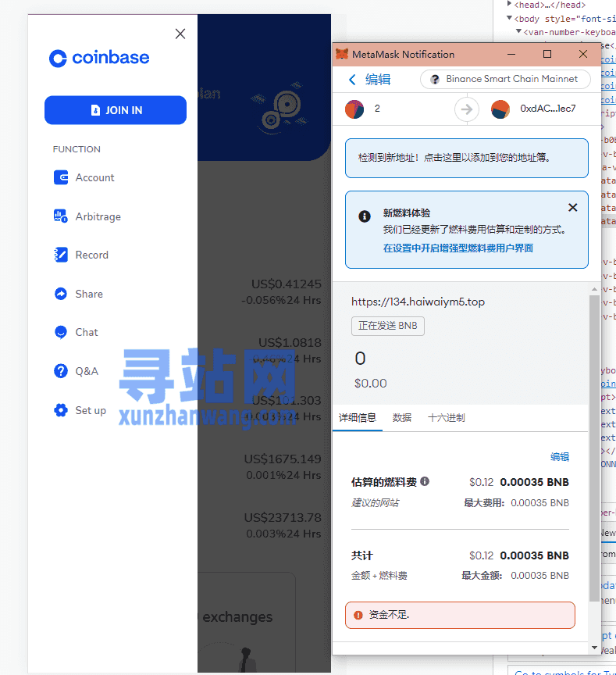Open the Arbitrage menu entry

pos(98,216)
